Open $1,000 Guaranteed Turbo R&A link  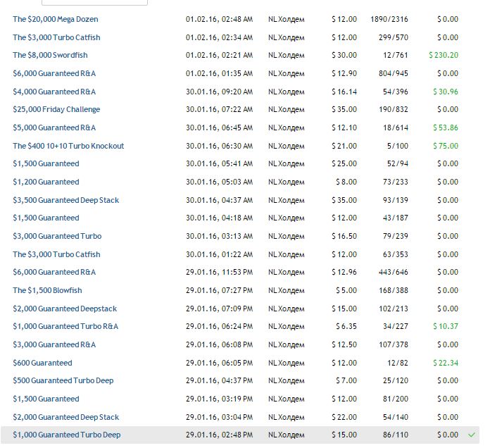pos(65,326)
